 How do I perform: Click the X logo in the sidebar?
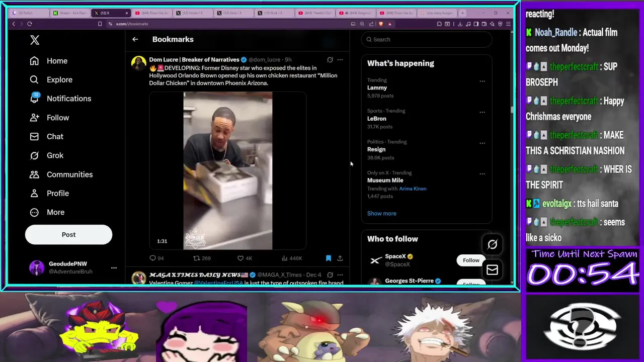point(35,40)
